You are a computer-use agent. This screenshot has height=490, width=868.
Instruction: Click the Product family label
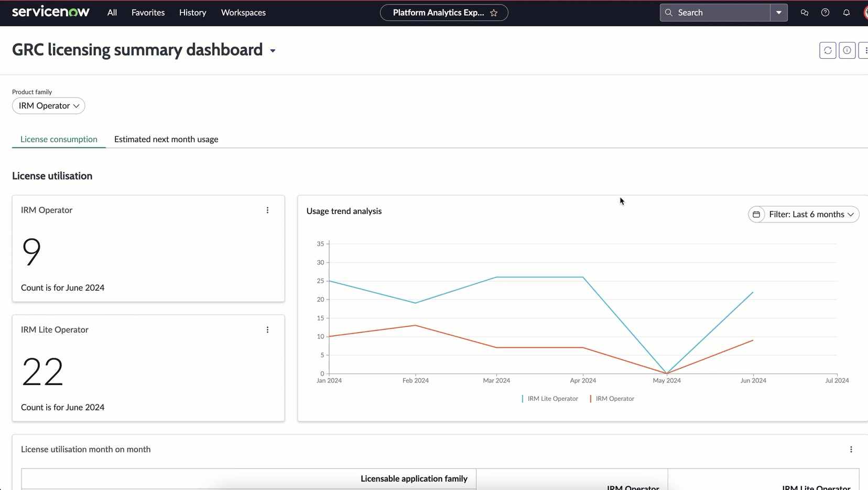click(32, 92)
